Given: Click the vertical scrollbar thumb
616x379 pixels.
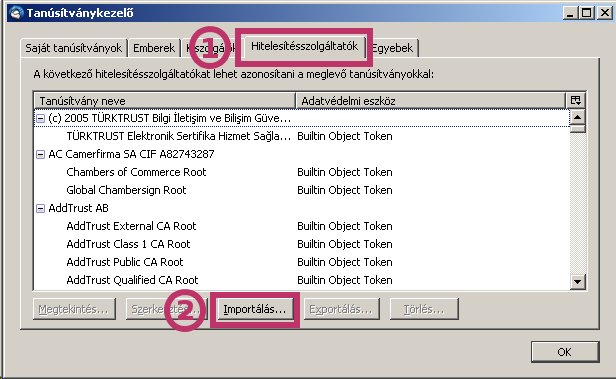Looking at the screenshot, I should [578, 129].
